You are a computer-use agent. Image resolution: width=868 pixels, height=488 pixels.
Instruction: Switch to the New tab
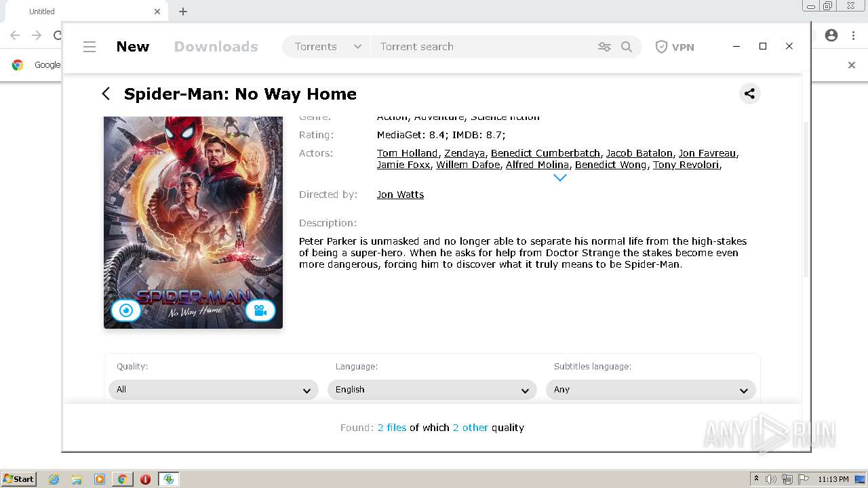(x=132, y=47)
